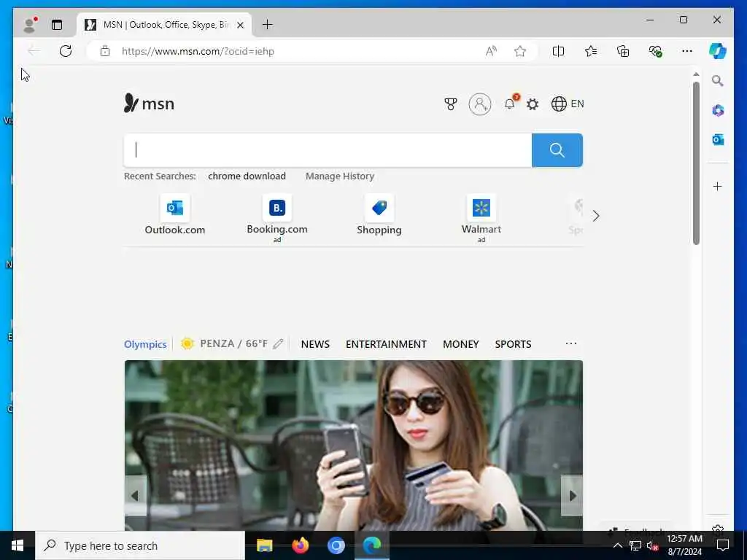Open the tab actions menu icon

click(57, 24)
